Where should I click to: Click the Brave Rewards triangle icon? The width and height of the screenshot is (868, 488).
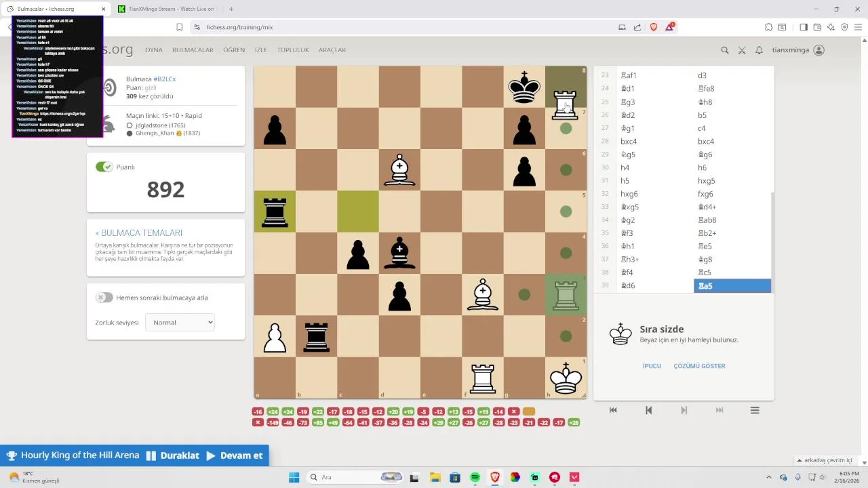coord(670,27)
